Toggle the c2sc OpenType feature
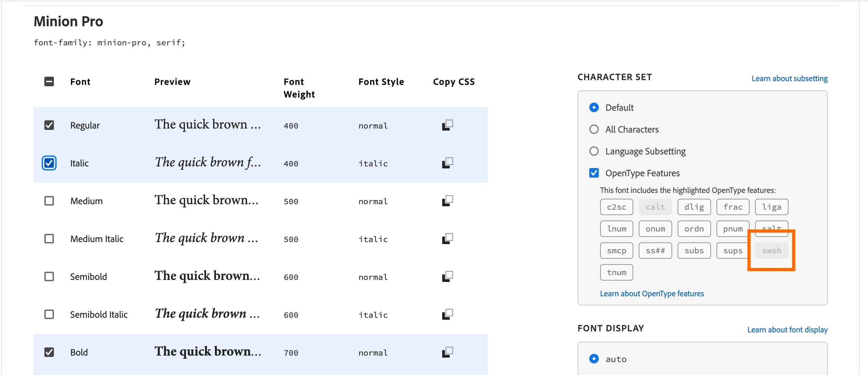Viewport: 868px width, 375px height. [617, 207]
